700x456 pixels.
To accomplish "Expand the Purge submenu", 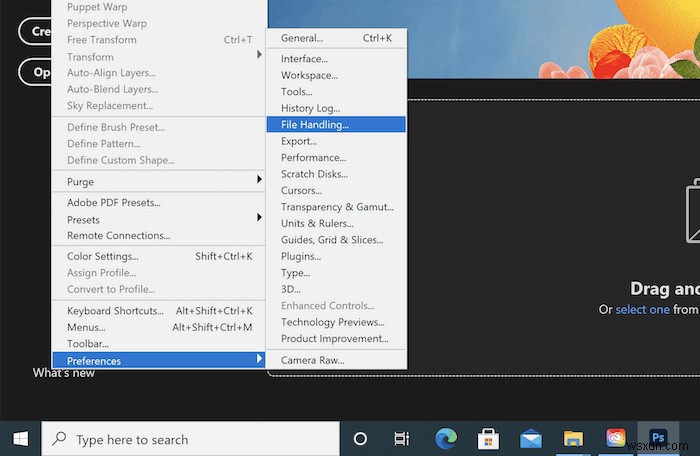I will [80, 182].
